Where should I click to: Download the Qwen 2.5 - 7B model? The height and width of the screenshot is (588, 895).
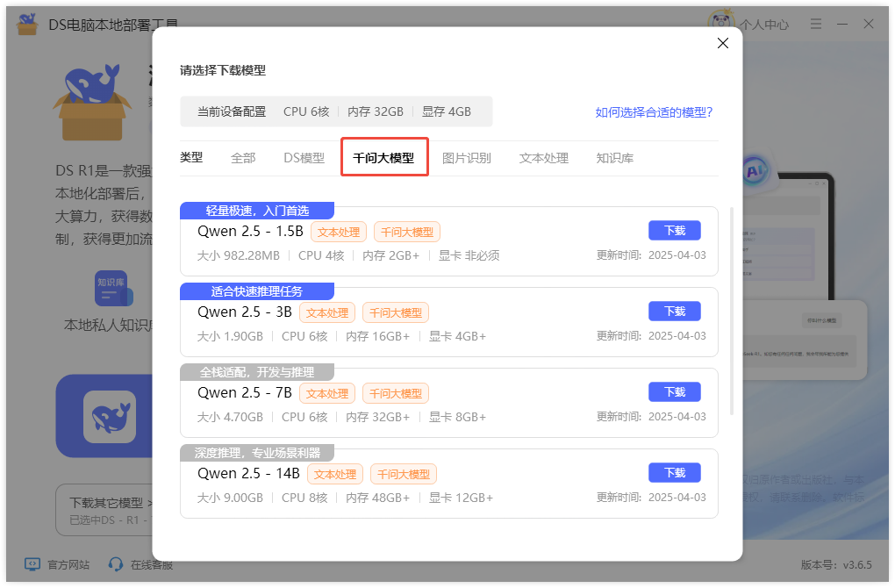(x=675, y=392)
